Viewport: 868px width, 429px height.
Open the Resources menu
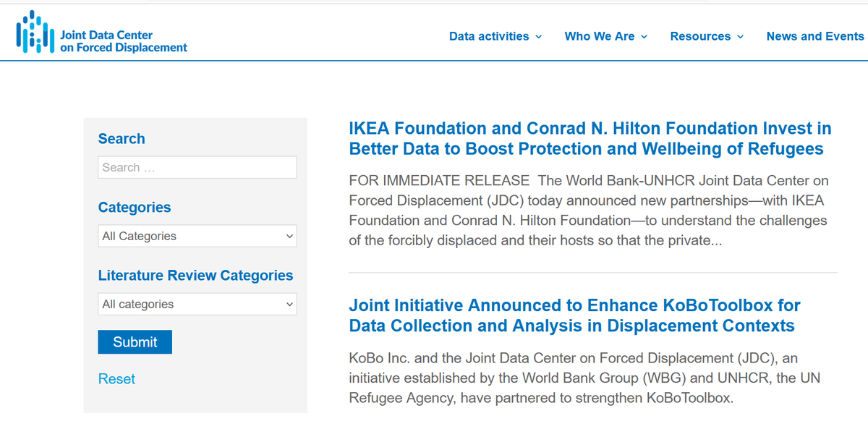coord(707,36)
